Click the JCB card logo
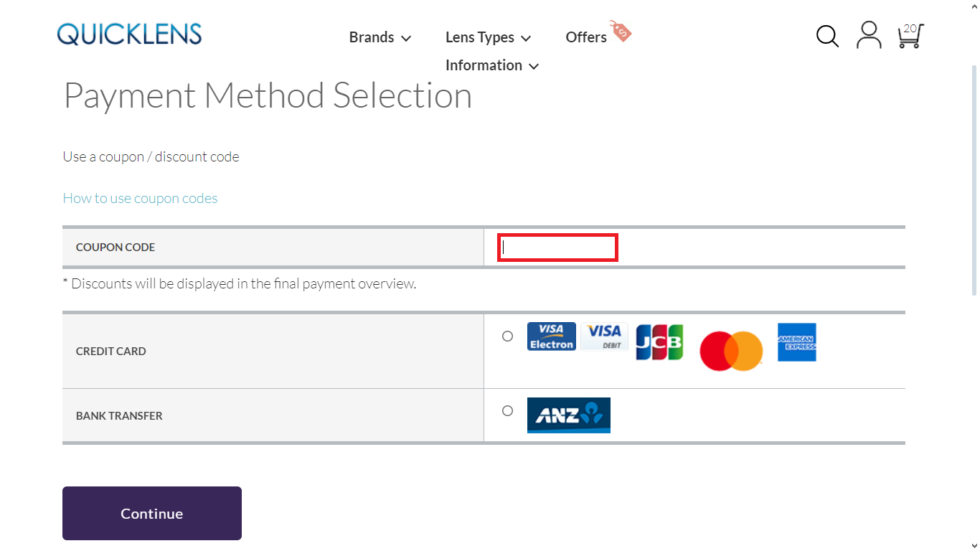980x551 pixels. 659,342
